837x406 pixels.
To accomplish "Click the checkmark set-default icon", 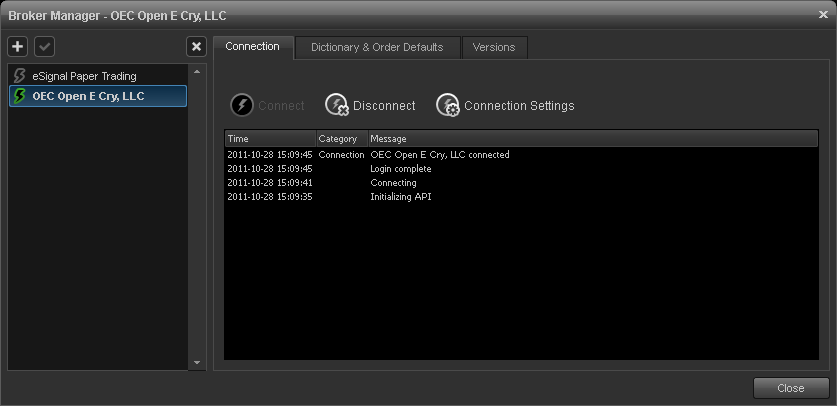I will (x=45, y=47).
